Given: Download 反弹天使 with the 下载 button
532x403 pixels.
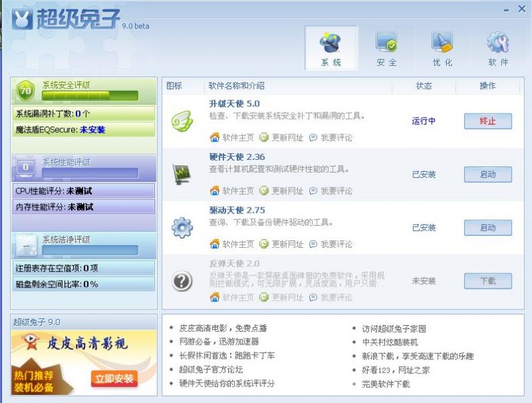Looking at the screenshot, I should 488,281.
